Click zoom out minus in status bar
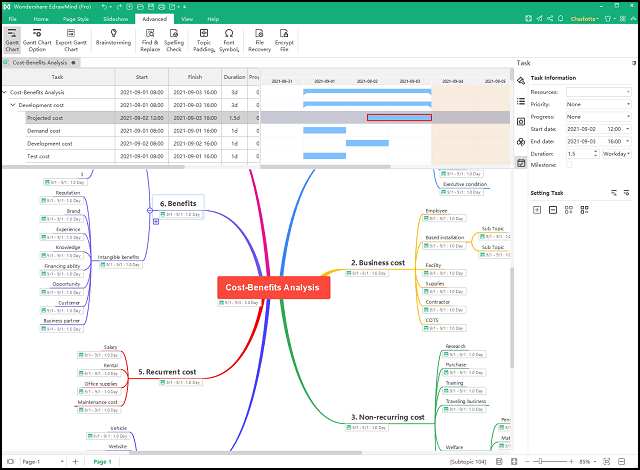The height and width of the screenshot is (470, 640). pos(527,461)
